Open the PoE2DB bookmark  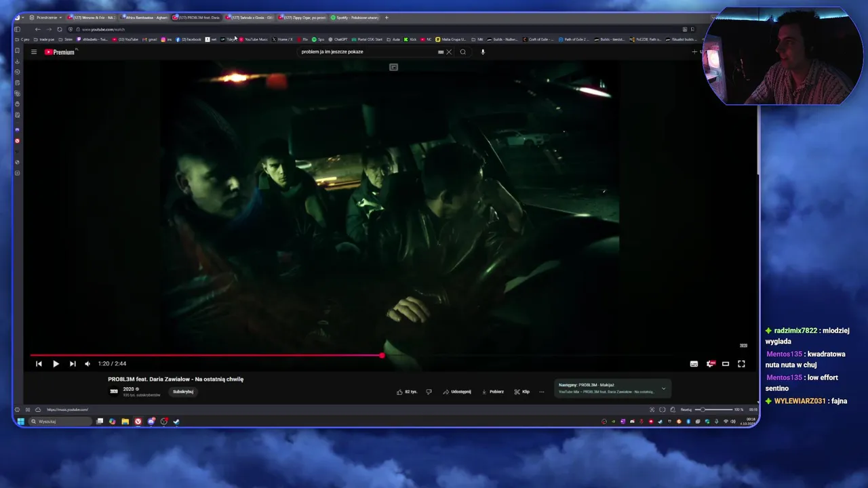coord(645,39)
